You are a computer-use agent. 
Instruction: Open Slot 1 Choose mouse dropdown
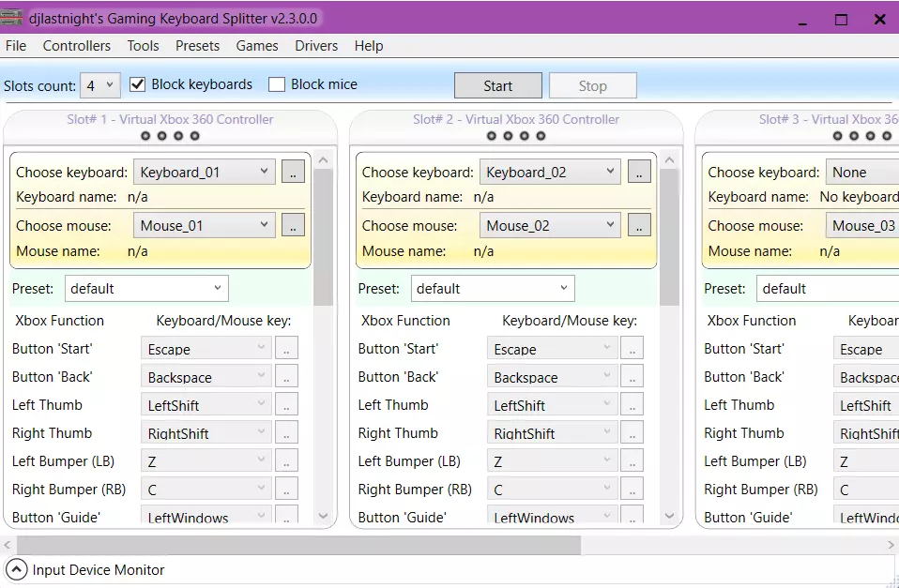tap(205, 225)
